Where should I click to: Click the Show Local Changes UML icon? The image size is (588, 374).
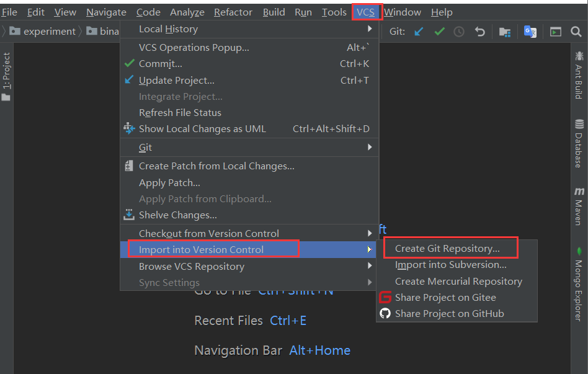(129, 128)
